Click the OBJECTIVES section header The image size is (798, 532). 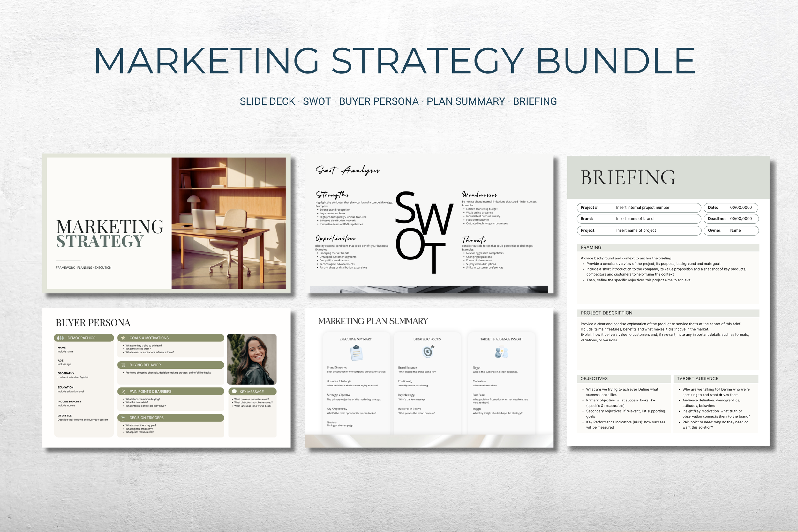(x=624, y=378)
